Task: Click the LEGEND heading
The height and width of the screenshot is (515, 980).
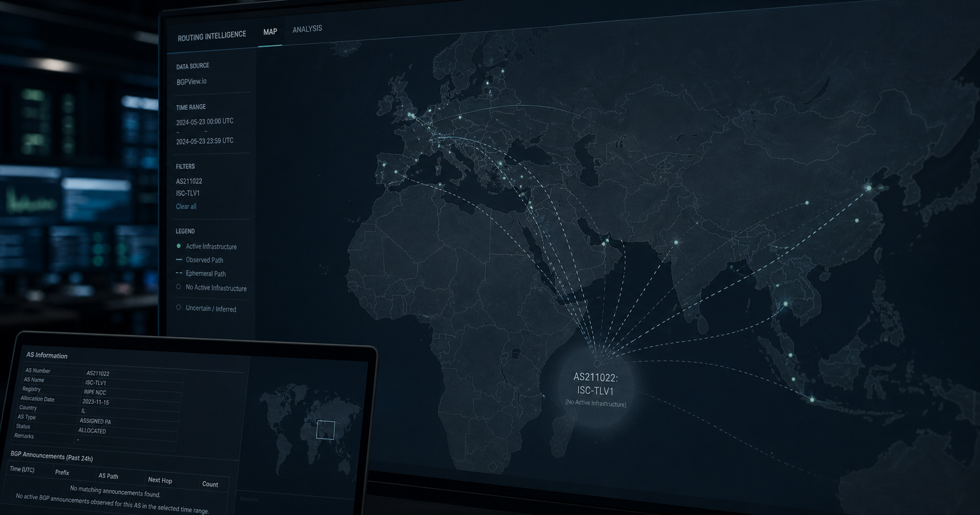Action: tap(185, 231)
